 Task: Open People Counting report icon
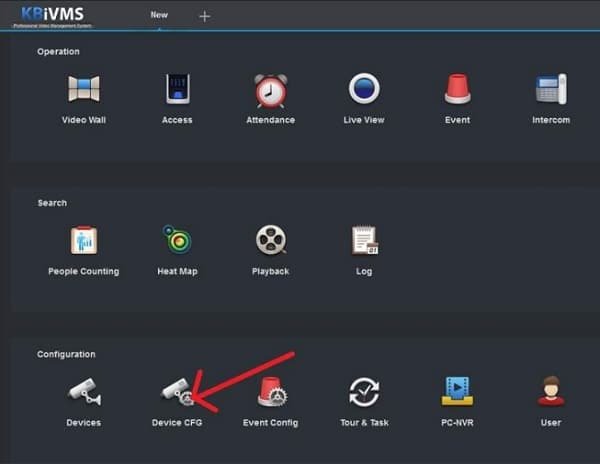pos(84,240)
